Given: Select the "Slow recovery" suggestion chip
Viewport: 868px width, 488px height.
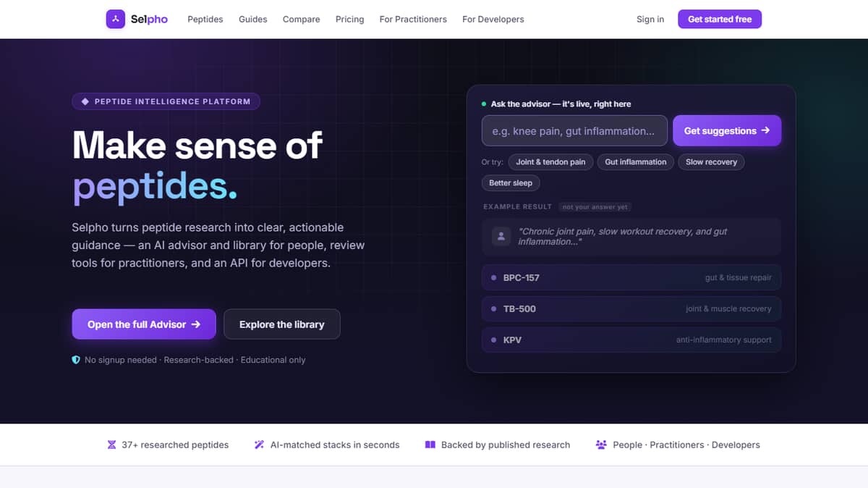Looking at the screenshot, I should pos(712,162).
